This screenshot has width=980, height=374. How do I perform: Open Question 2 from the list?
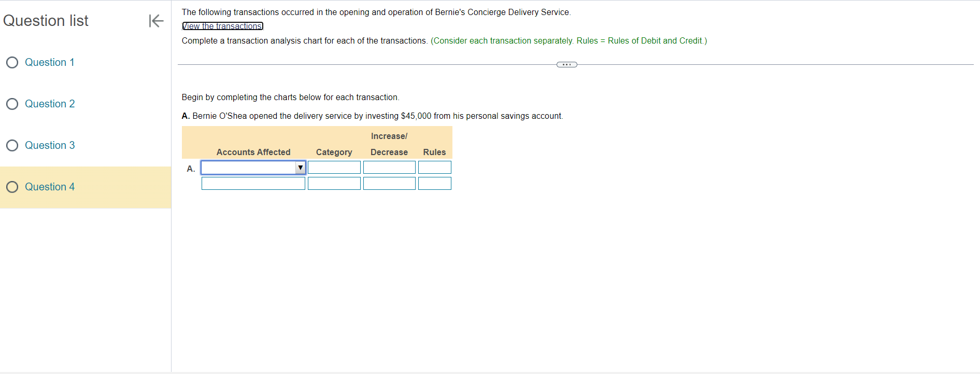(50, 104)
